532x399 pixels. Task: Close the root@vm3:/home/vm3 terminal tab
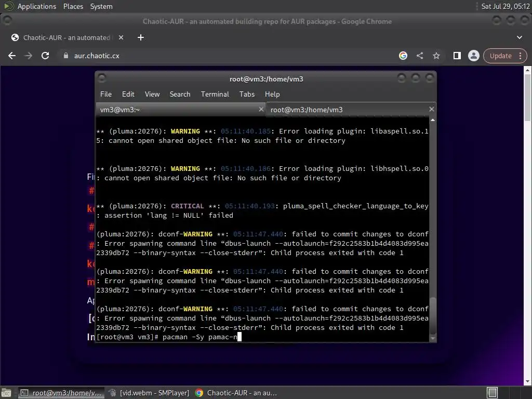431,109
